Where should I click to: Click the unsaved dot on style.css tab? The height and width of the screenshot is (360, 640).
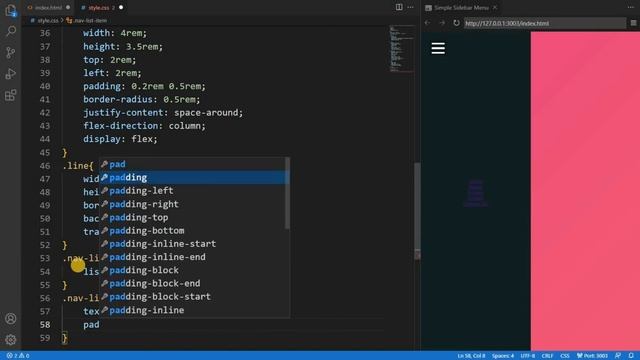(121, 7)
